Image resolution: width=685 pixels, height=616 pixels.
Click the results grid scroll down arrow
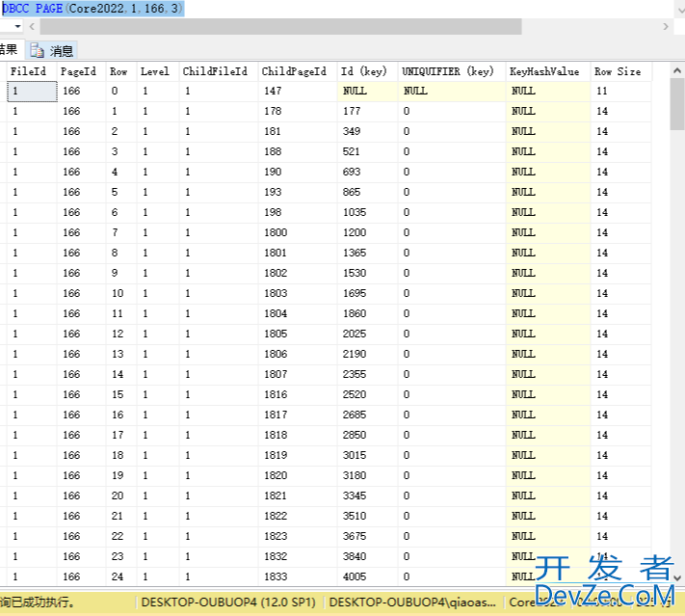(x=677, y=578)
